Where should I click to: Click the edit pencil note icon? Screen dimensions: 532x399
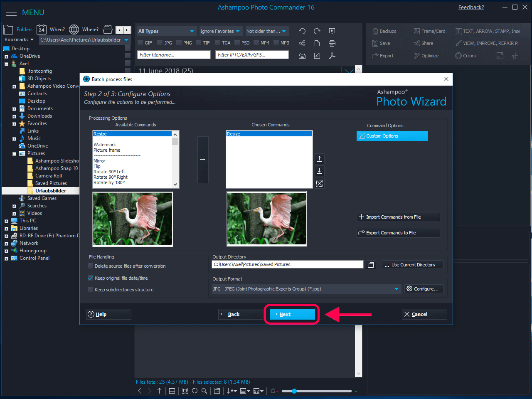pyautogui.click(x=317, y=56)
